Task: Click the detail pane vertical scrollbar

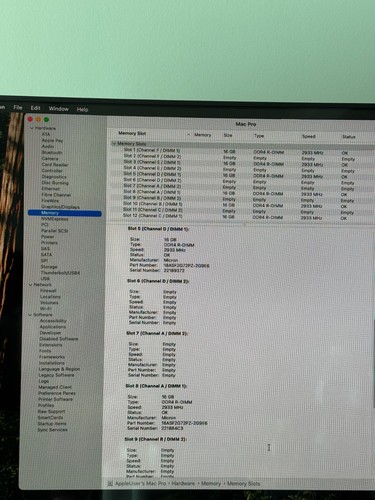Action: (373, 363)
